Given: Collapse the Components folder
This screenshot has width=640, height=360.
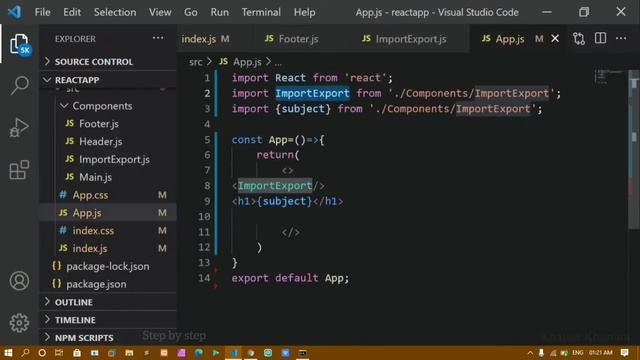Looking at the screenshot, I should (x=108, y=106).
